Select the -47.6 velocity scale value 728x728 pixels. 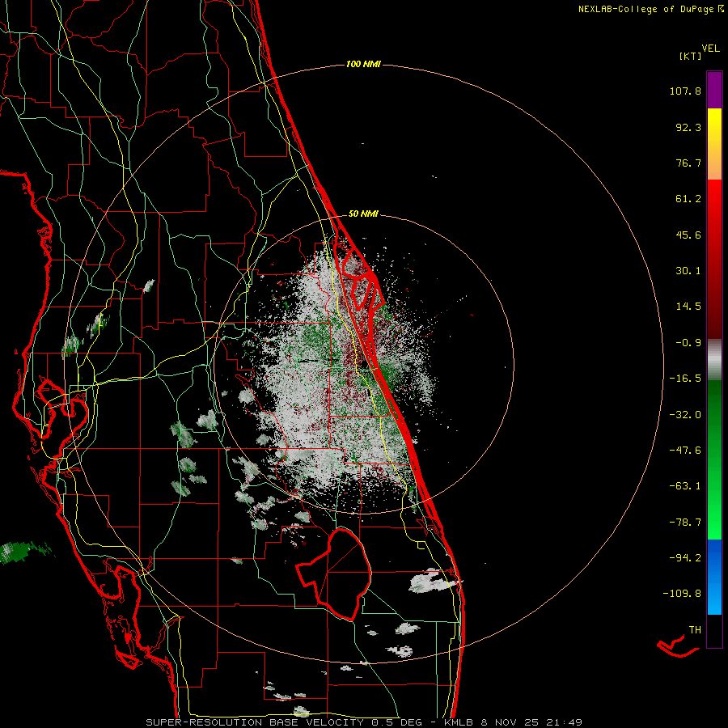pos(685,451)
